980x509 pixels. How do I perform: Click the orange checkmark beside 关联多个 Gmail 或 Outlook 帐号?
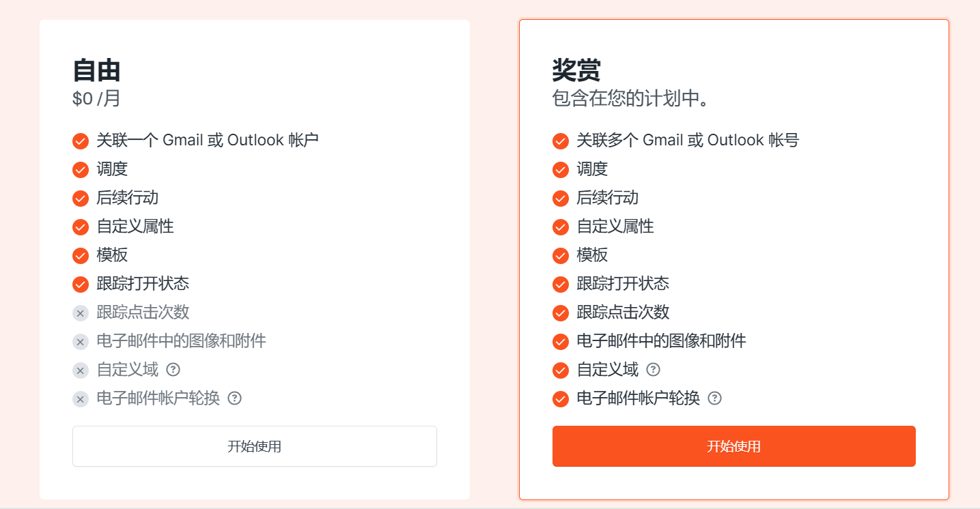point(561,141)
